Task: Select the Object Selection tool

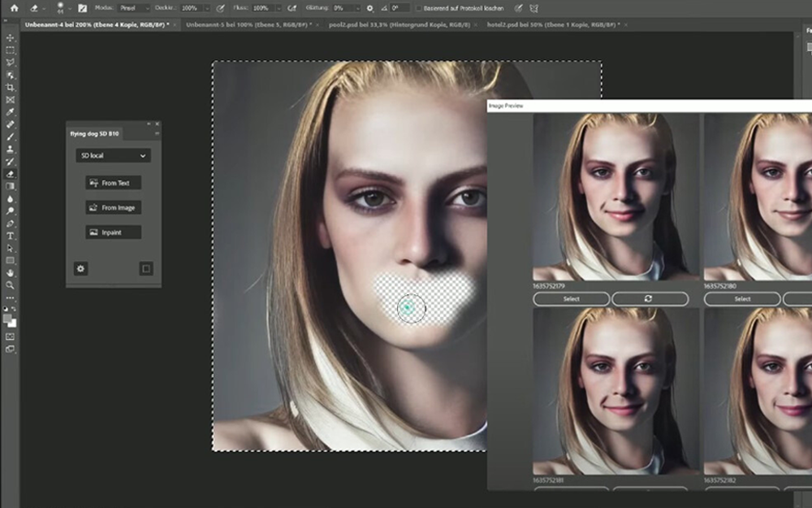Action: 10,75
